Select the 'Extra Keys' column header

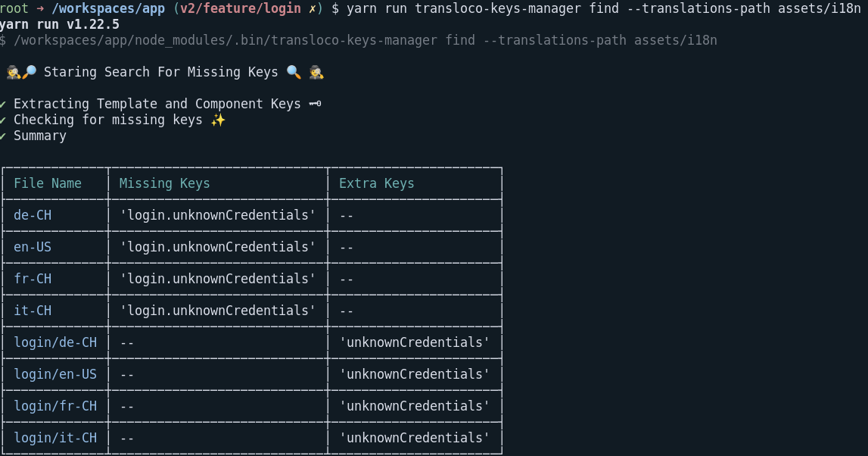[378, 183]
